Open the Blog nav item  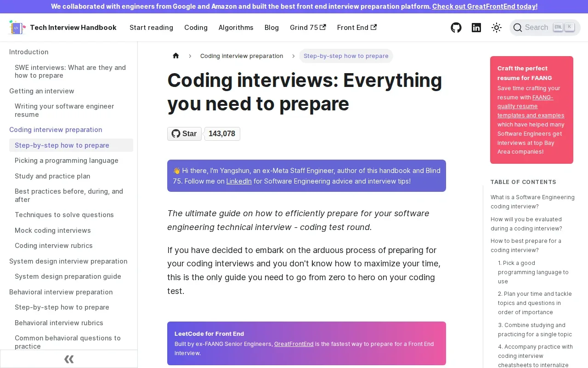[271, 28]
